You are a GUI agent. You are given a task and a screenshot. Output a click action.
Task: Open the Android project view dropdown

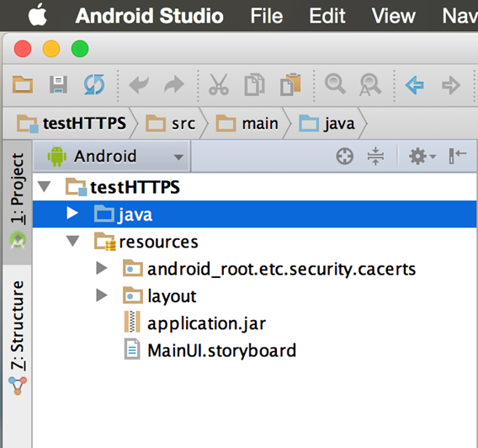click(112, 157)
